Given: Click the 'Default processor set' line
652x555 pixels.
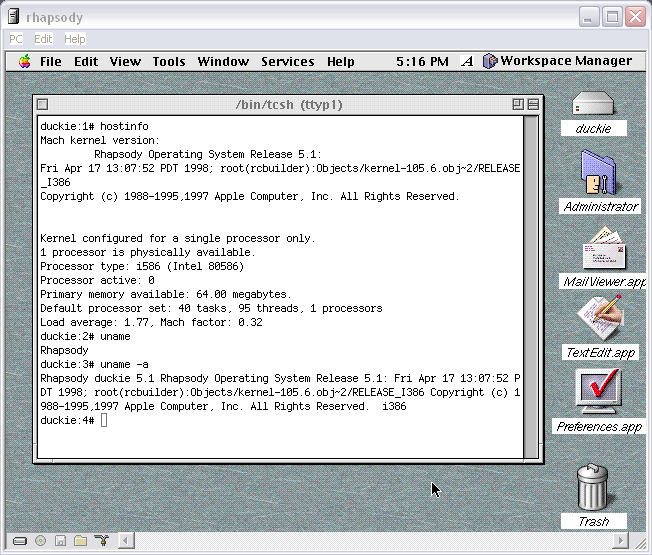Looking at the screenshot, I should [x=211, y=308].
